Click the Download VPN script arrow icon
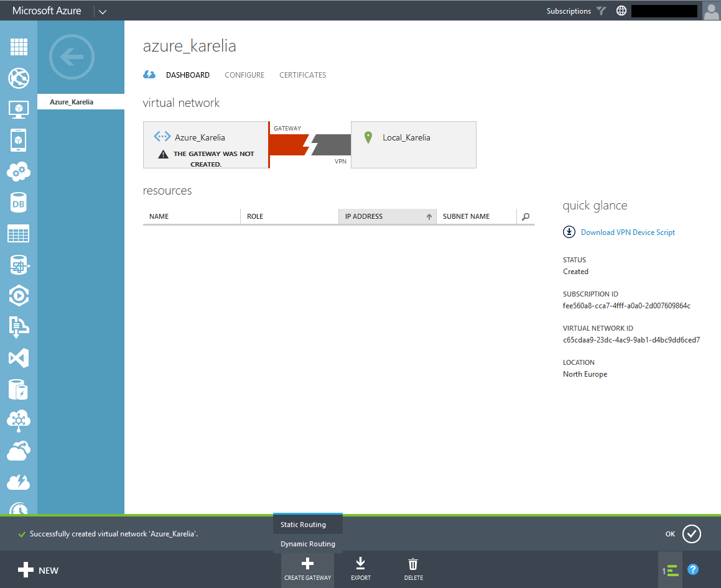The height and width of the screenshot is (588, 721). coord(569,232)
